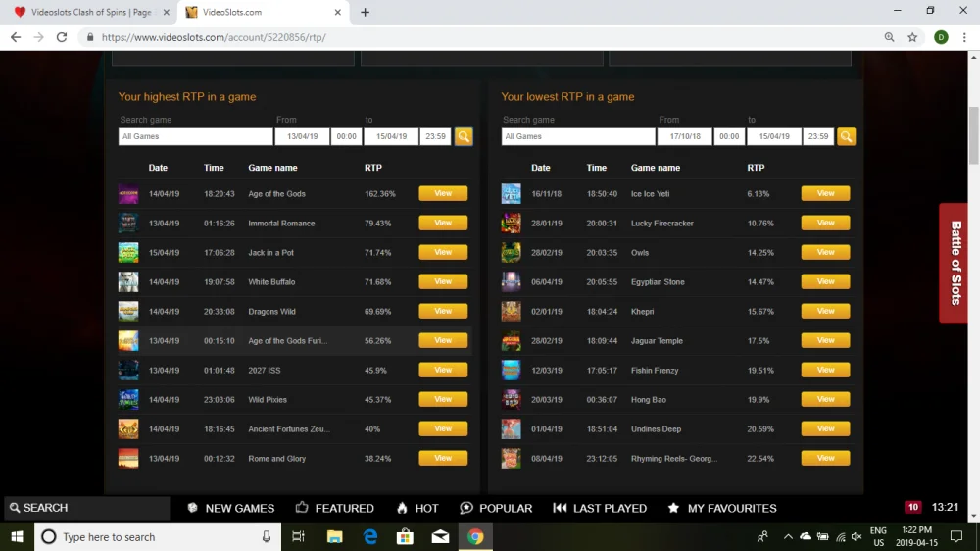This screenshot has height=551, width=980.
Task: View Rome and Glory RTP details
Action: [443, 458]
